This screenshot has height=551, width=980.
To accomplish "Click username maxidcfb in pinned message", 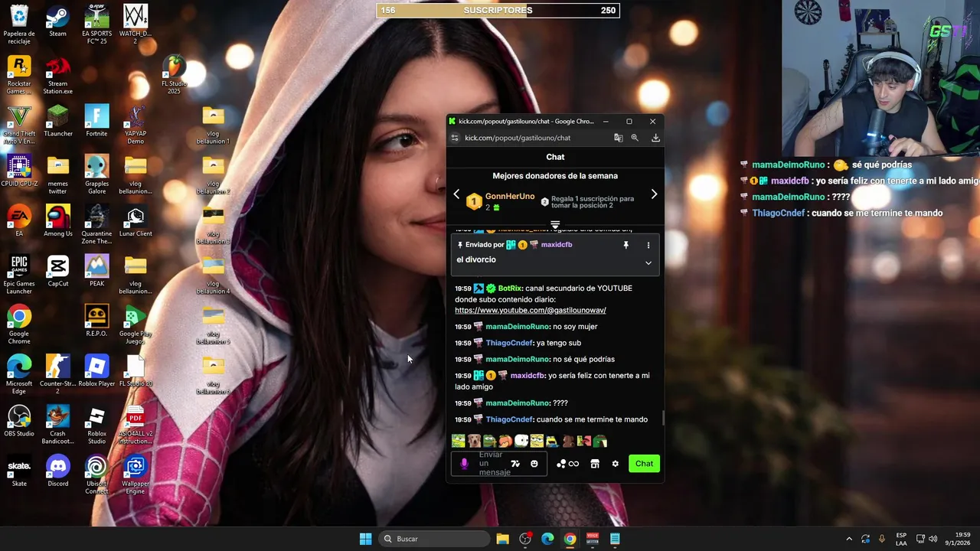I will click(x=557, y=245).
